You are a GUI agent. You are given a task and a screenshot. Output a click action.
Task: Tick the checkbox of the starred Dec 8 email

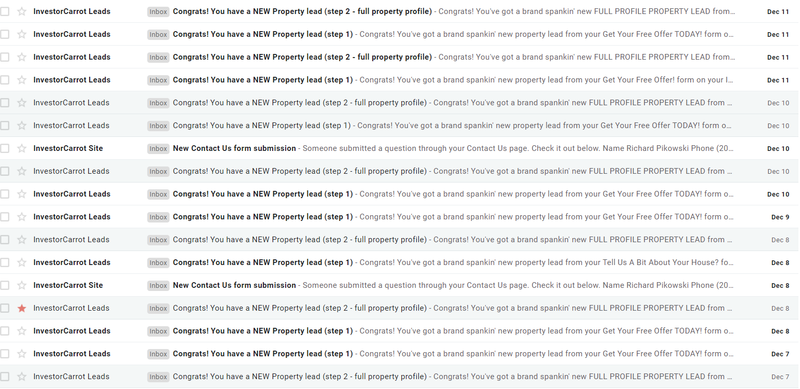(5, 308)
